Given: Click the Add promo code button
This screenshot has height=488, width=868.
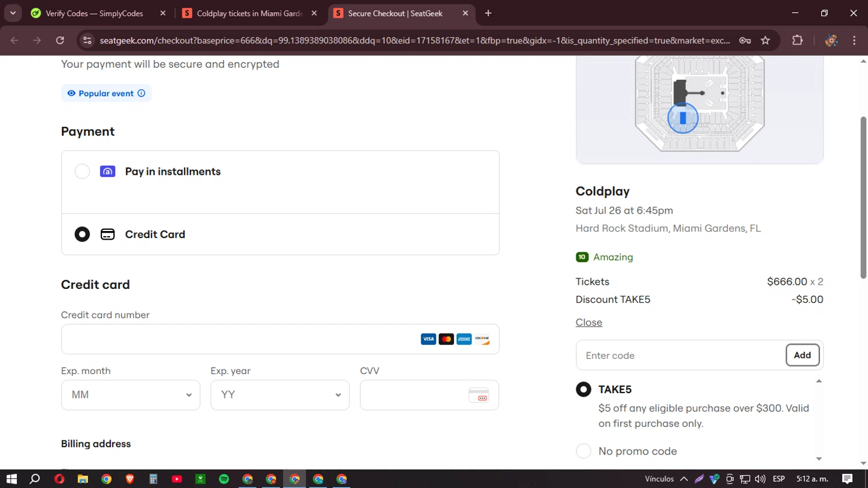Looking at the screenshot, I should pos(802,355).
